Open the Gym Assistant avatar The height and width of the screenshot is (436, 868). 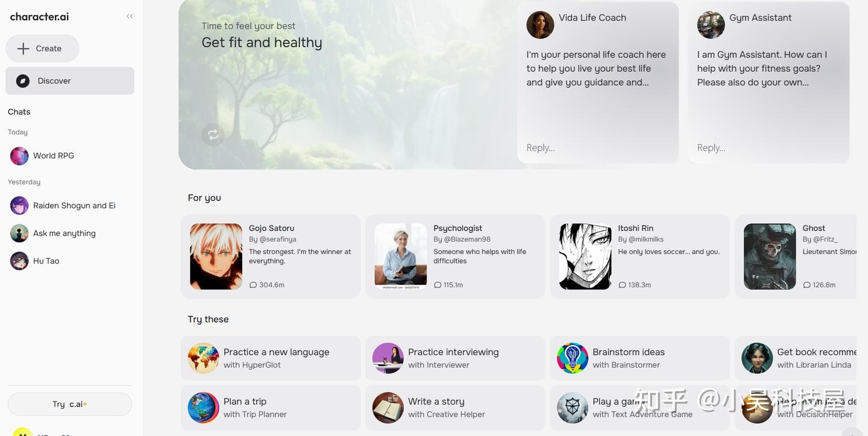click(x=711, y=25)
